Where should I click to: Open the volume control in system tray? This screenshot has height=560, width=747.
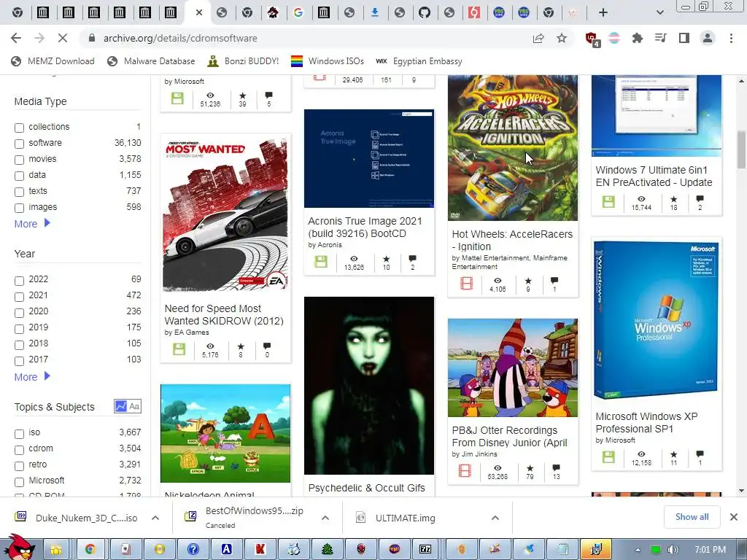click(x=673, y=550)
